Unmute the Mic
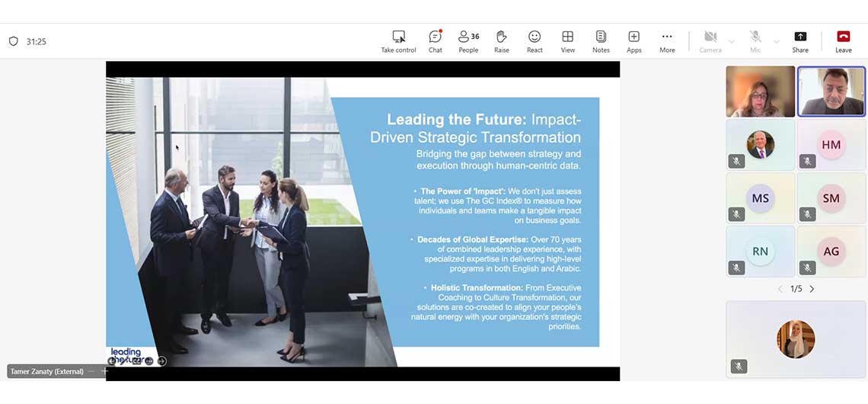The width and height of the screenshot is (868, 404). coord(755,41)
